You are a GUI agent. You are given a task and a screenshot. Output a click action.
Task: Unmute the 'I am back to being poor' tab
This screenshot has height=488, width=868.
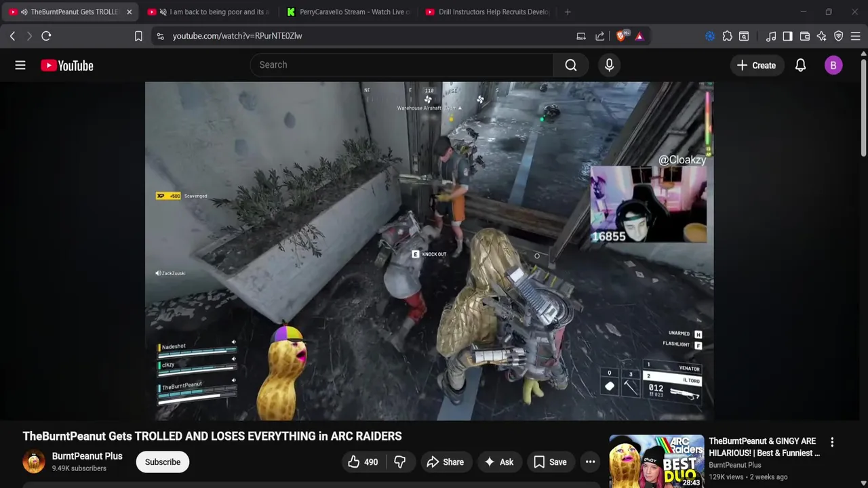pos(163,12)
